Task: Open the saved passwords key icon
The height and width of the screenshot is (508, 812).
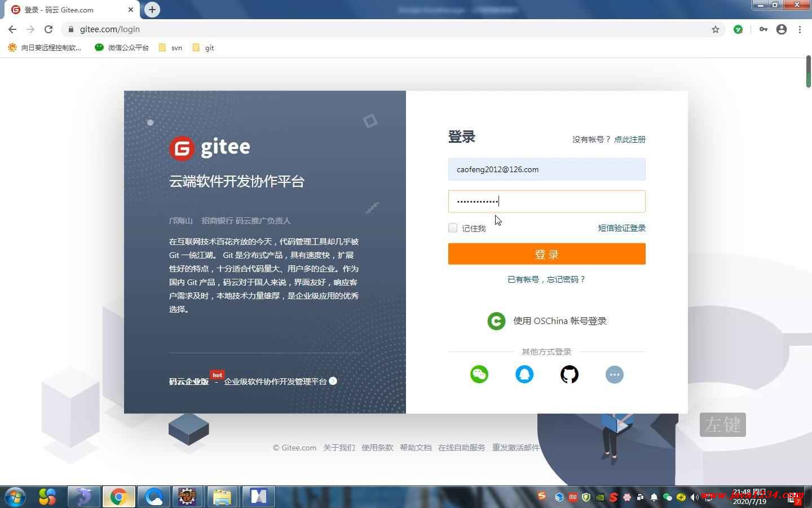Action: 764,29
